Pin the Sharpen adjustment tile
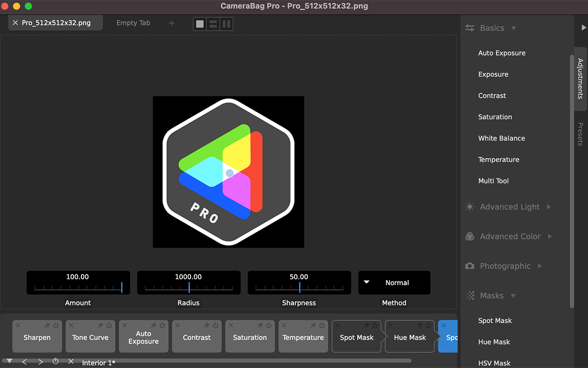 tap(47, 325)
